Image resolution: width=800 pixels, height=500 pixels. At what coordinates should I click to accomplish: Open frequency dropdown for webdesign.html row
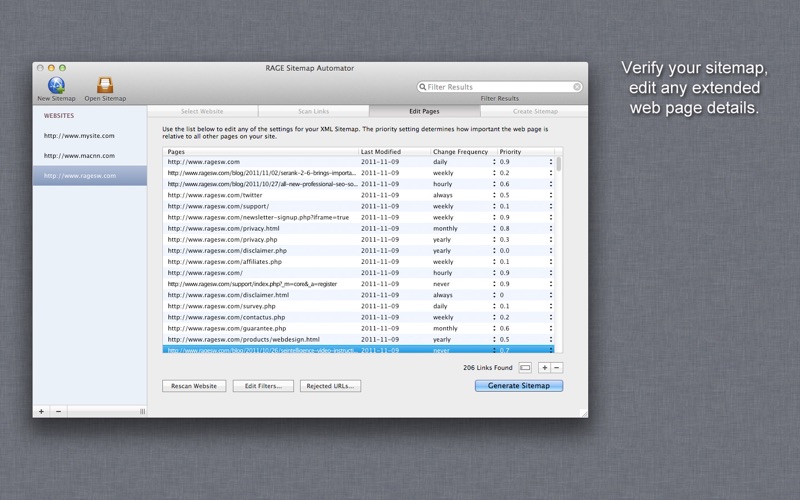(x=494, y=339)
